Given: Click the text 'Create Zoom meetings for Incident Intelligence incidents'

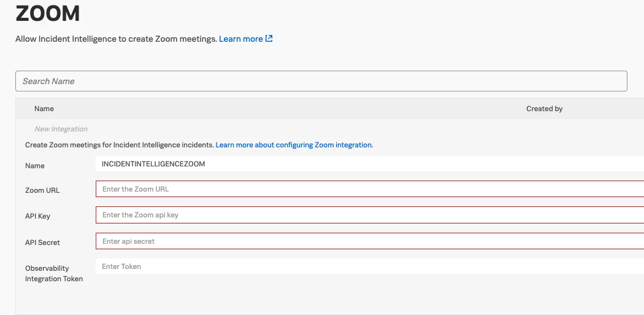Looking at the screenshot, I should [119, 145].
